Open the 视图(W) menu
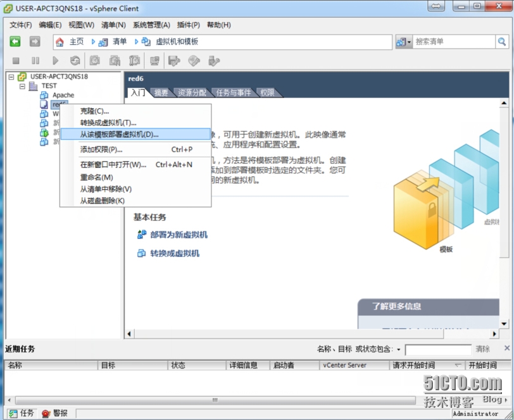Image resolution: width=514 pixels, height=420 pixels. point(81,25)
